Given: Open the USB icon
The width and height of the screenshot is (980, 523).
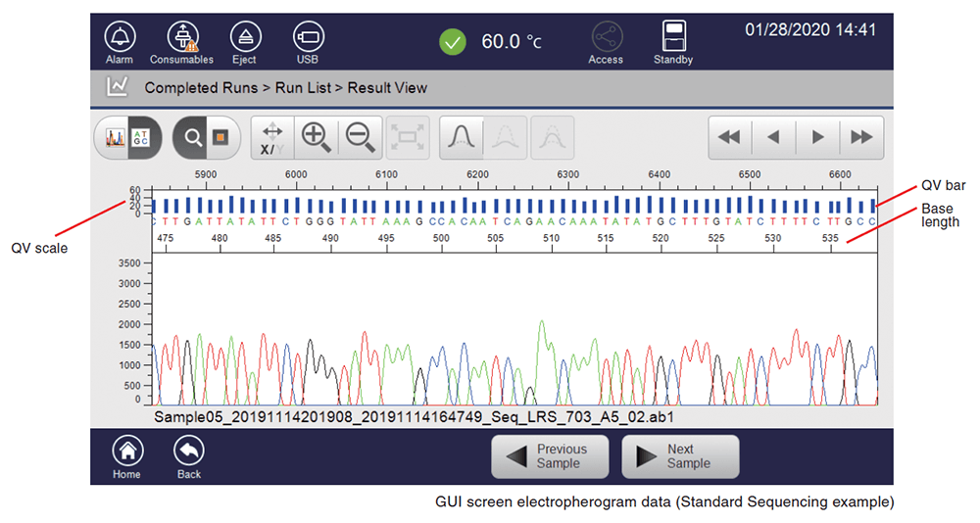Looking at the screenshot, I should 308,38.
